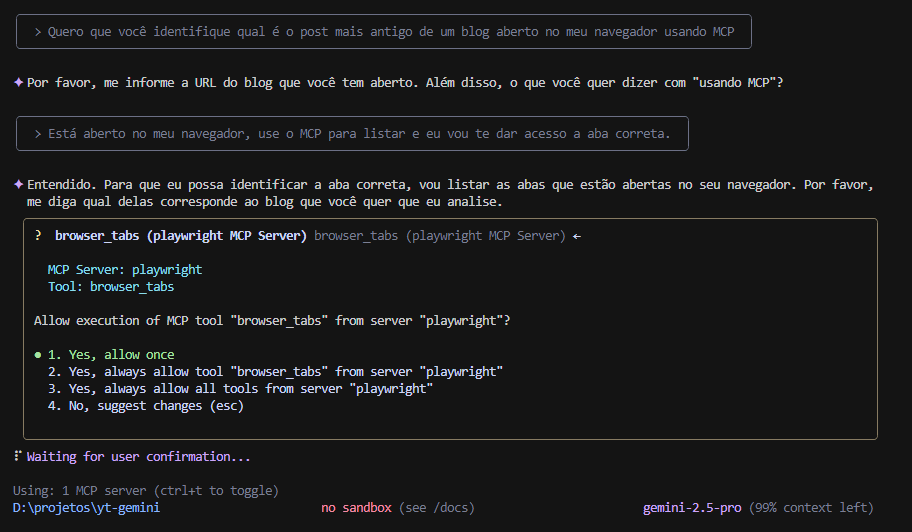Pick "No, suggest changes (esc)" option
This screenshot has width=912, height=532.
(x=146, y=406)
